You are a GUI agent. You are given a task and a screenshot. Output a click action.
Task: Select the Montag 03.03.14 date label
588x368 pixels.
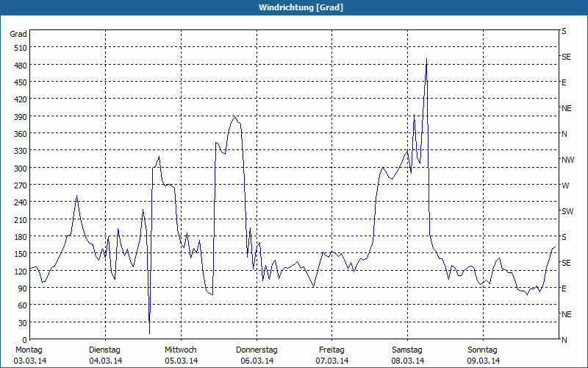(29, 355)
